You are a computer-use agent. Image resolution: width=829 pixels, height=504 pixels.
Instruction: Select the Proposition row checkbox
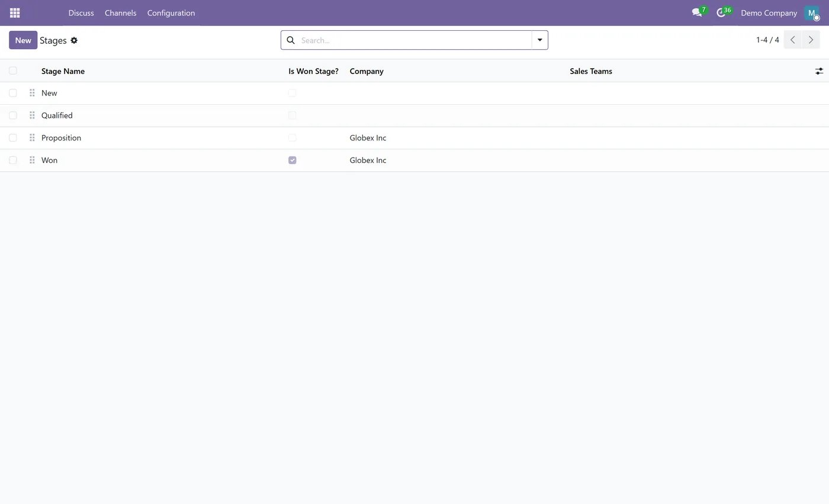[13, 138]
